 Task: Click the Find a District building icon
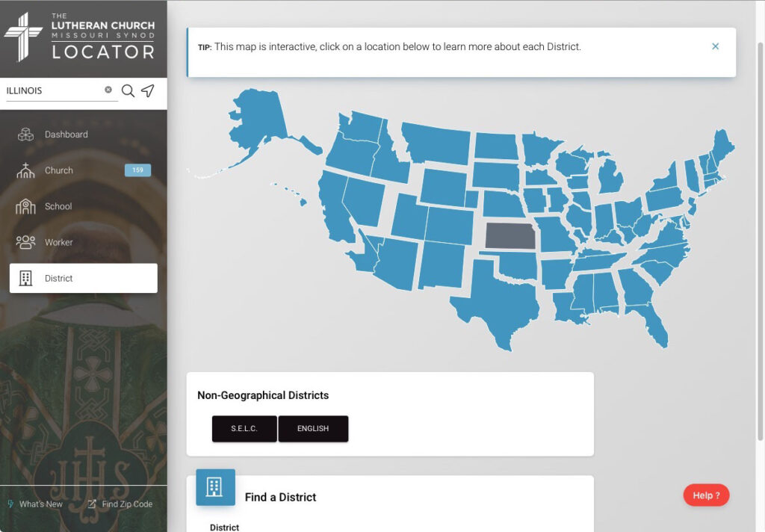point(215,487)
